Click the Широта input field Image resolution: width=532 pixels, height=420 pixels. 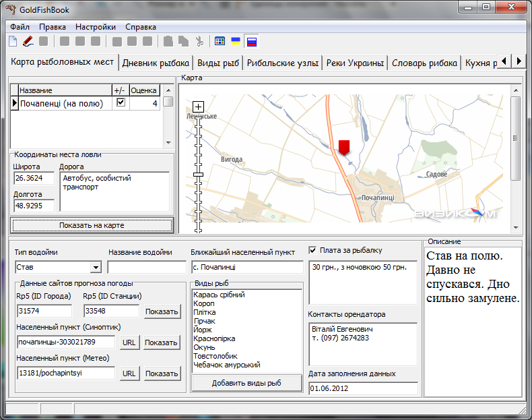[x=34, y=178]
